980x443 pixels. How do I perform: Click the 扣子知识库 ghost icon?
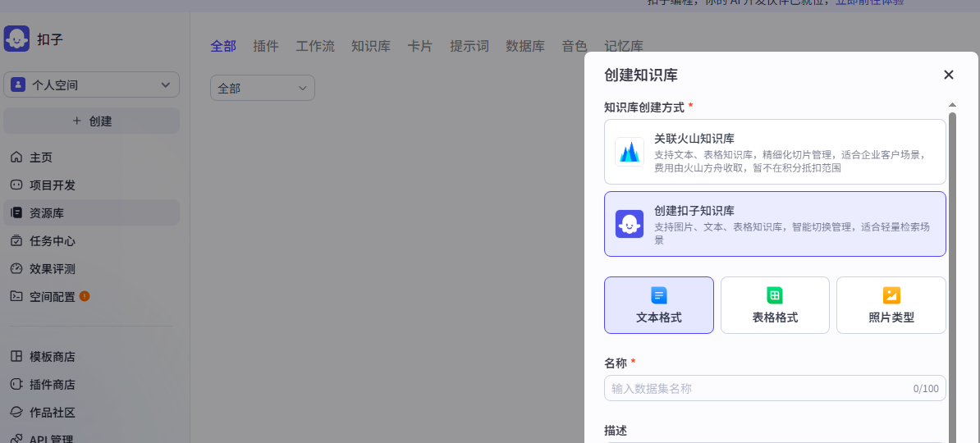pyautogui.click(x=630, y=224)
